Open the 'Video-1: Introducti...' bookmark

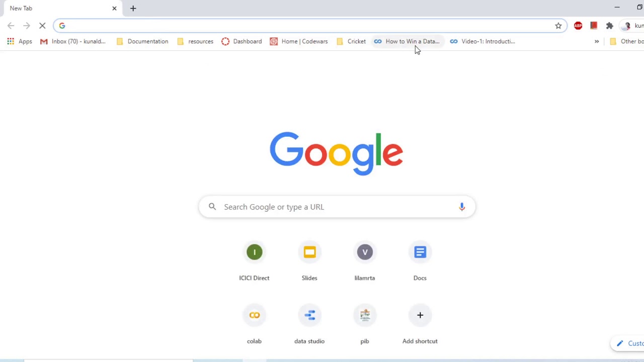tap(482, 41)
